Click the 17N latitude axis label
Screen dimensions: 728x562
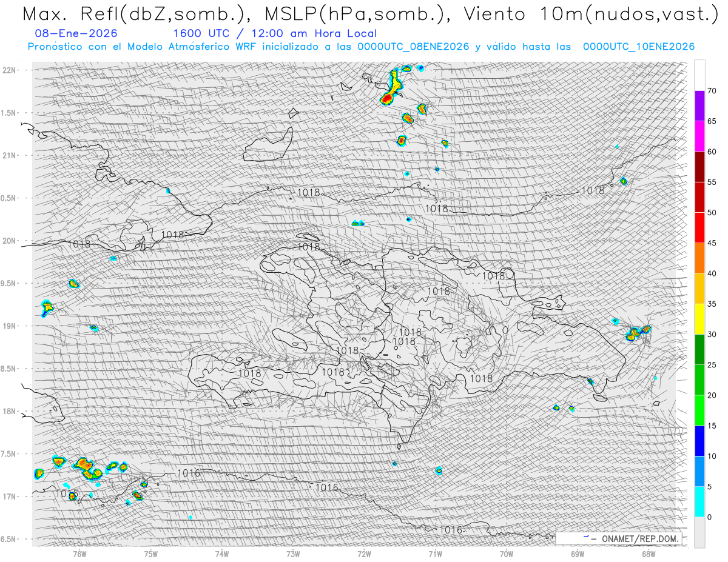tap(10, 497)
